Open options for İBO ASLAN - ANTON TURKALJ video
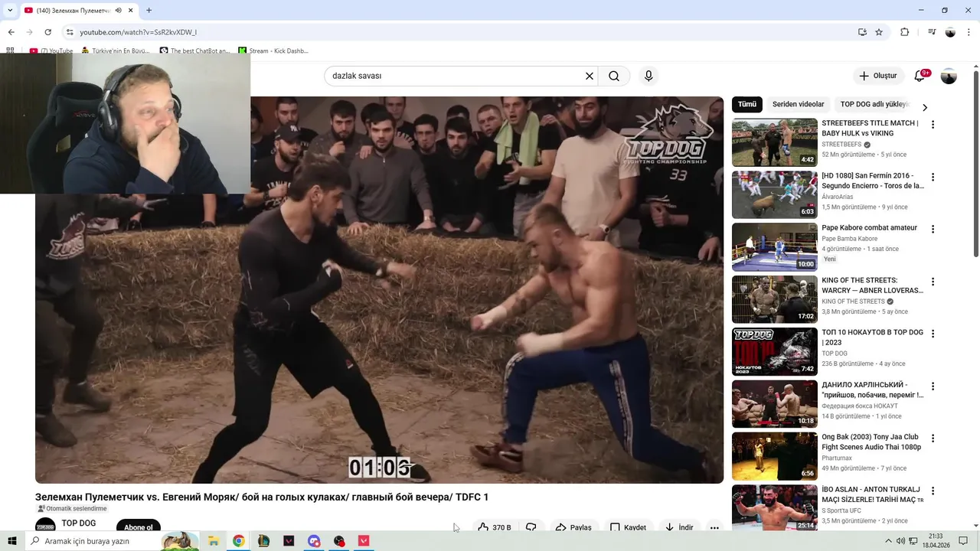980x551 pixels. (x=933, y=491)
